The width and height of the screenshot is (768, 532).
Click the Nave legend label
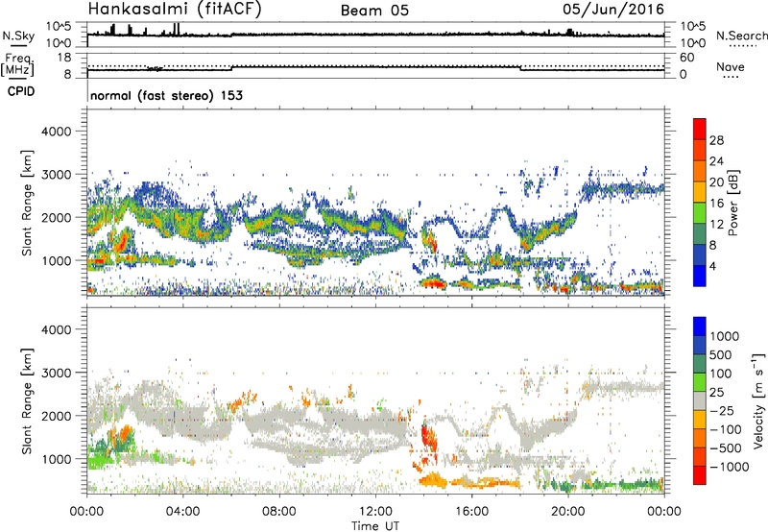[731, 66]
